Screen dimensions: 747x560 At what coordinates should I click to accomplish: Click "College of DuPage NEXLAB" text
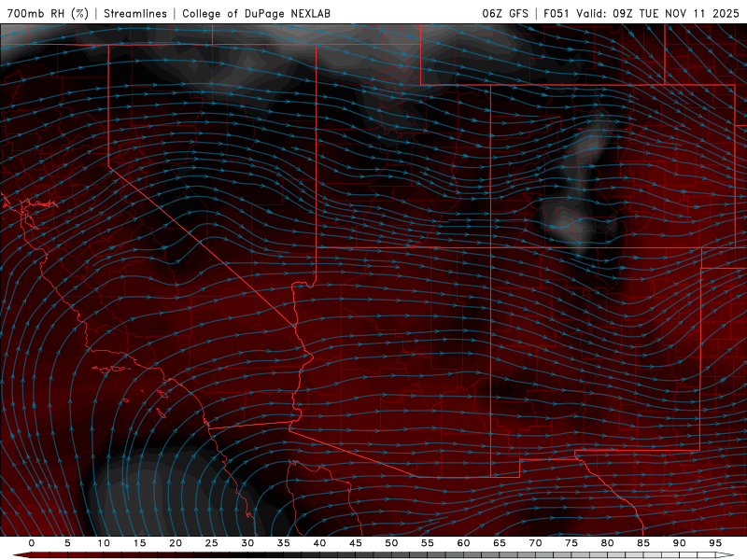click(x=256, y=14)
